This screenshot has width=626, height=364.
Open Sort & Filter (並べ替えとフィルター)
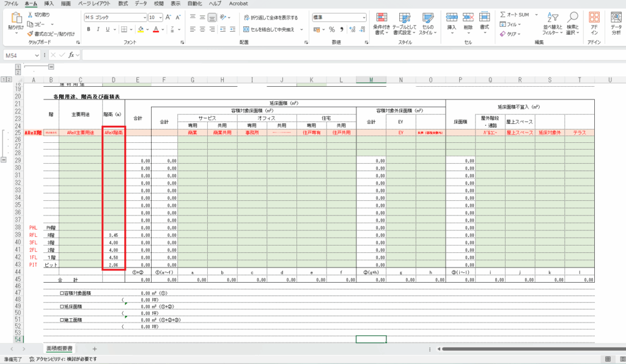click(553, 24)
